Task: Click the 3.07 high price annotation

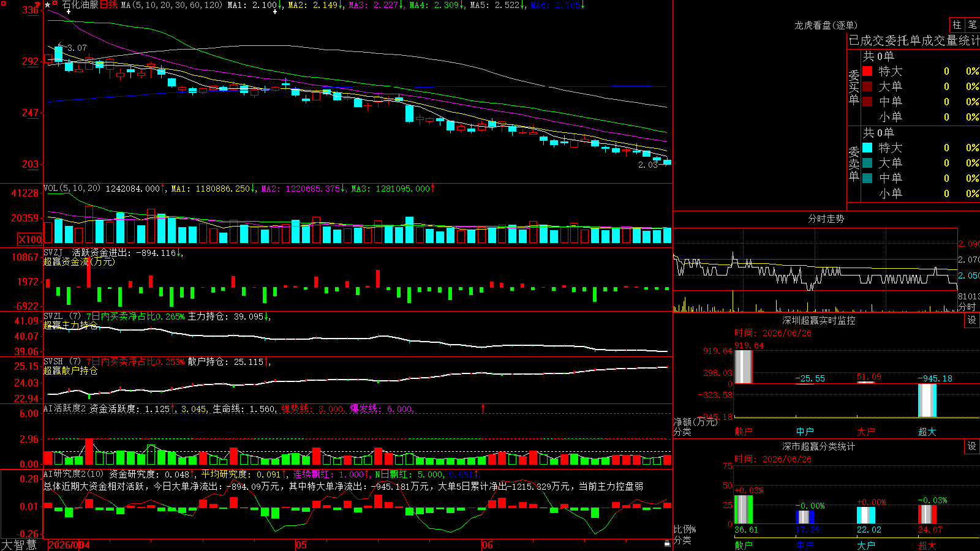Action: [77, 48]
